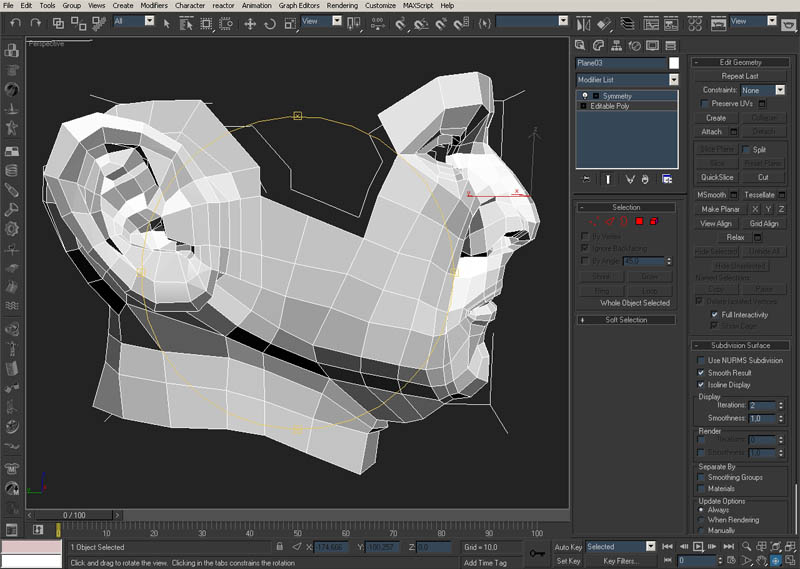Enable Use NURMS Subdivision checkbox
Viewport: 800px width, 569px height.
coord(701,360)
